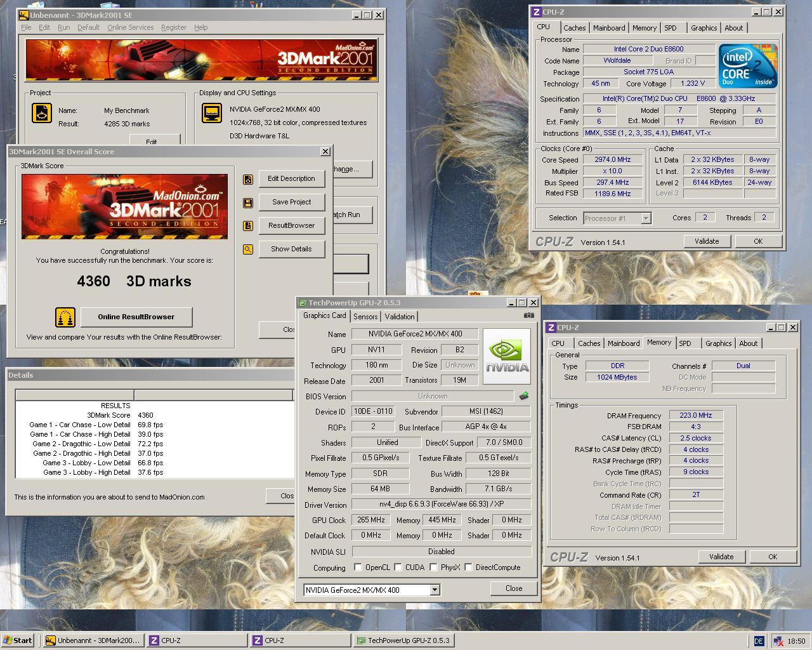The width and height of the screenshot is (812, 650).
Task: Click the DRAM Frequency value in CPU-Z
Action: click(x=696, y=416)
